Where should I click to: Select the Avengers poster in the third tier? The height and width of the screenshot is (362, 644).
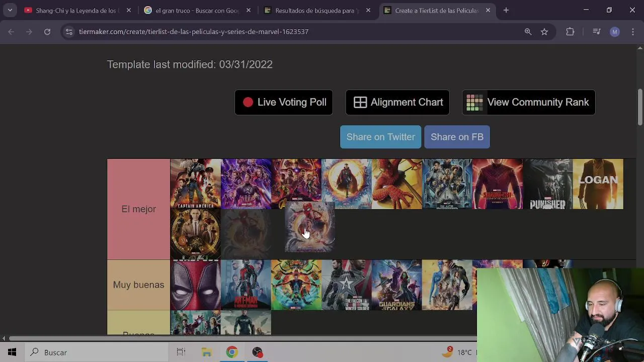coord(196,323)
